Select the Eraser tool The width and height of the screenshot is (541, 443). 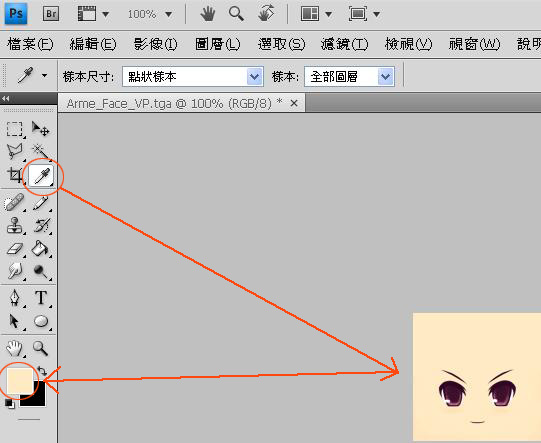tap(14, 248)
